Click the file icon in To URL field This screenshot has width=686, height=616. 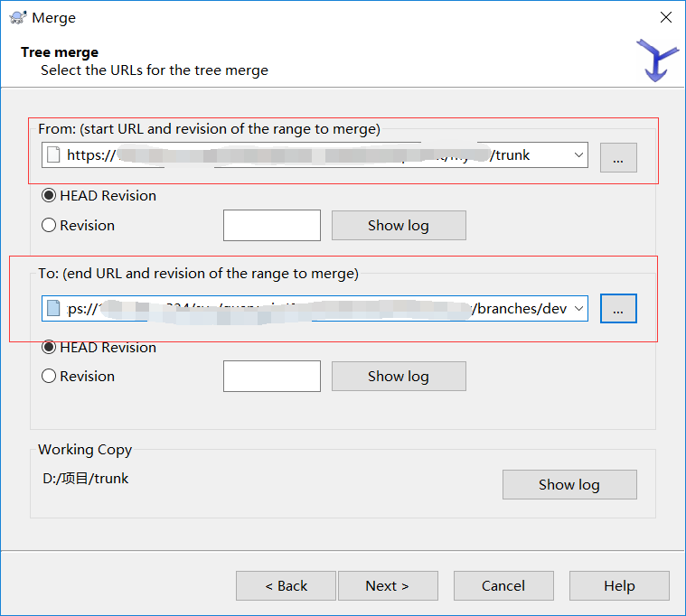[53, 308]
